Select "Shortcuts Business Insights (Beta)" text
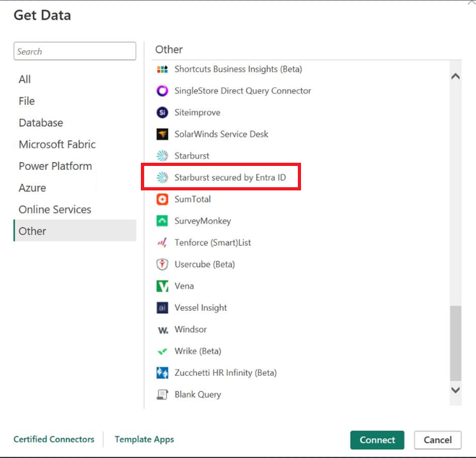Screen dimensions: 476x458 [x=238, y=69]
